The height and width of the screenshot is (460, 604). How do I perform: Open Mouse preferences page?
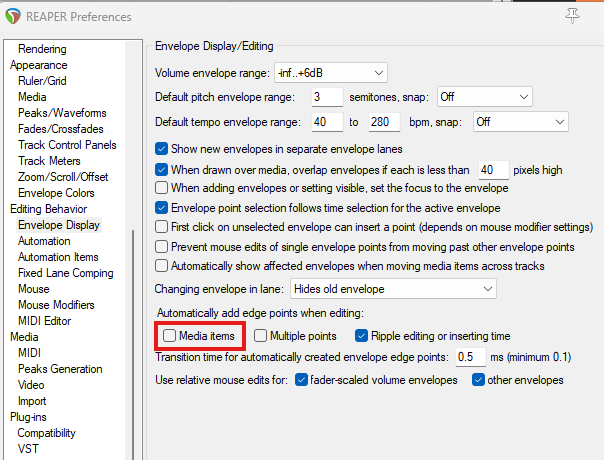coord(34,289)
